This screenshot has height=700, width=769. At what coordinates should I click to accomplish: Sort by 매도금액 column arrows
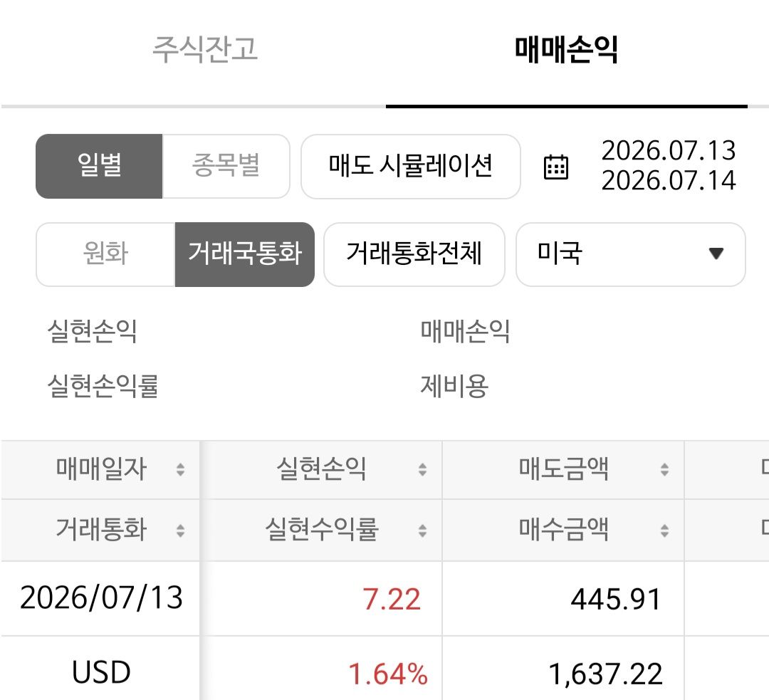pyautogui.click(x=664, y=469)
